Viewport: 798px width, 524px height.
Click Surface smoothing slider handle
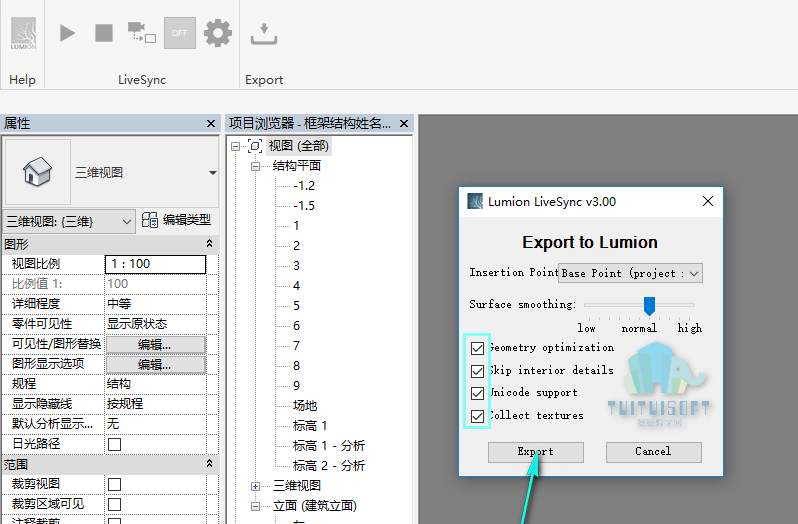[x=649, y=306]
